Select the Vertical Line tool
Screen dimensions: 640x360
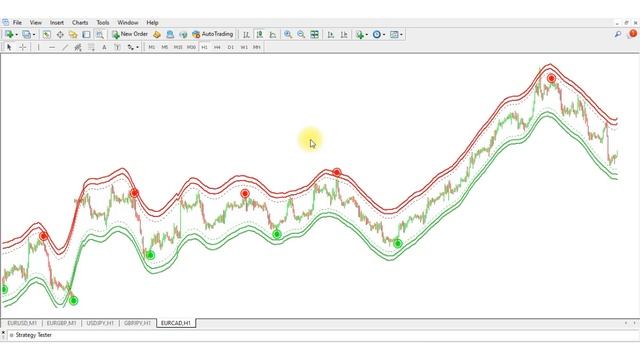click(38, 47)
